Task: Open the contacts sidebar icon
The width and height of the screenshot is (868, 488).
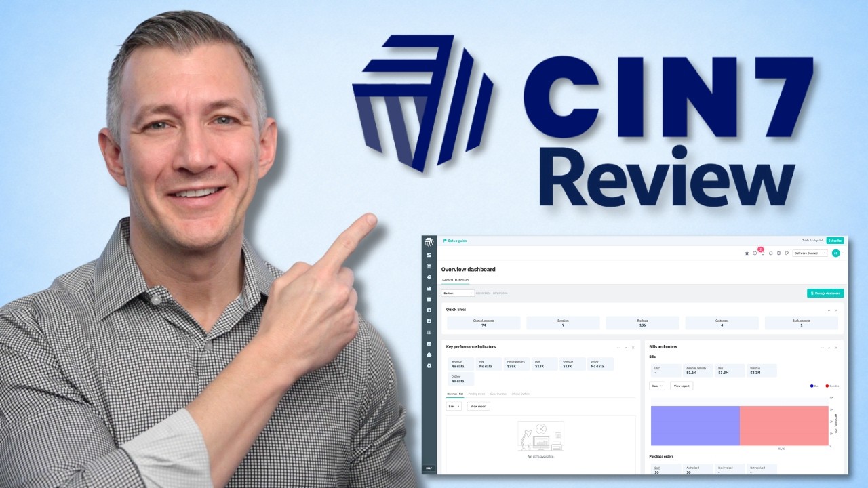Action: [429, 321]
